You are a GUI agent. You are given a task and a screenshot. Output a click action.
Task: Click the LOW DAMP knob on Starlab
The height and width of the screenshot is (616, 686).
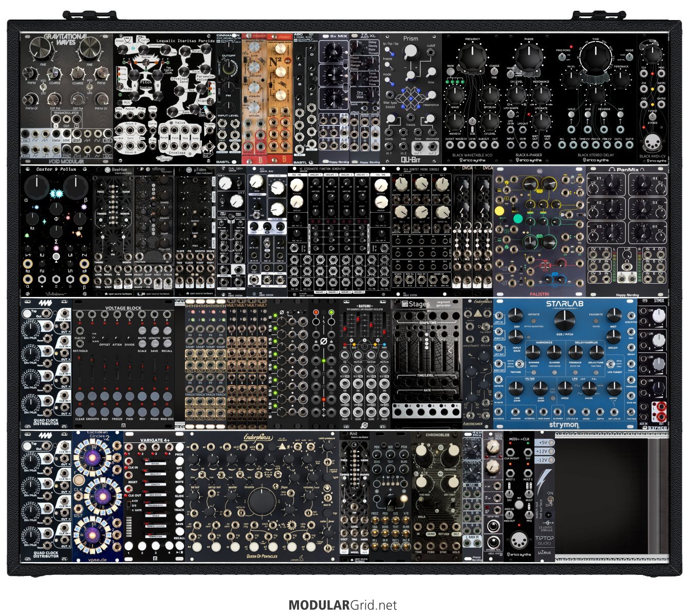pos(517,388)
